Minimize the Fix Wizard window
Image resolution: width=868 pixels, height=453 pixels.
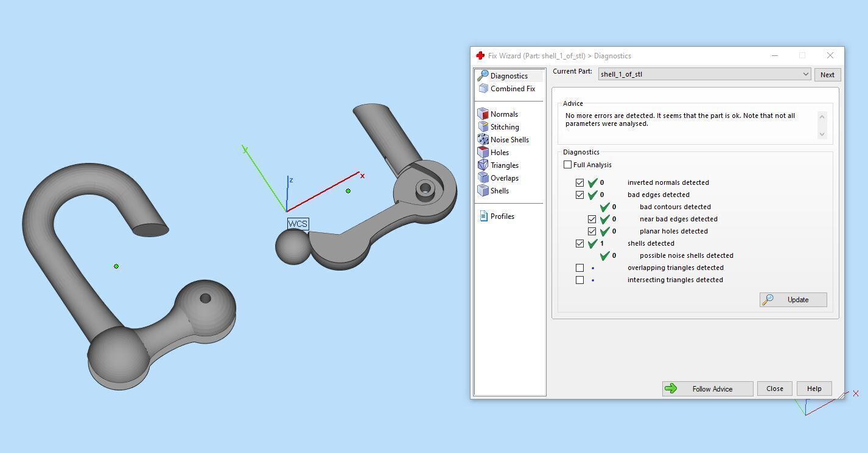pyautogui.click(x=775, y=55)
